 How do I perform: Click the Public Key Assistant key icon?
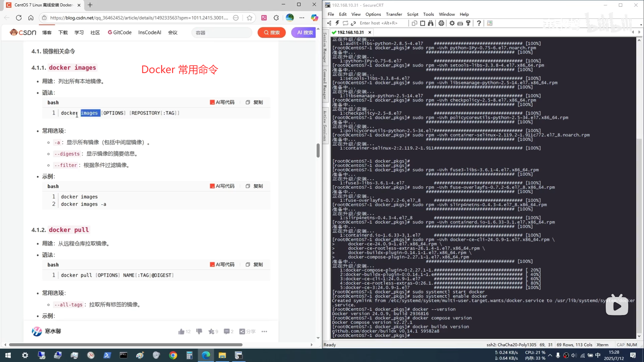click(x=468, y=23)
